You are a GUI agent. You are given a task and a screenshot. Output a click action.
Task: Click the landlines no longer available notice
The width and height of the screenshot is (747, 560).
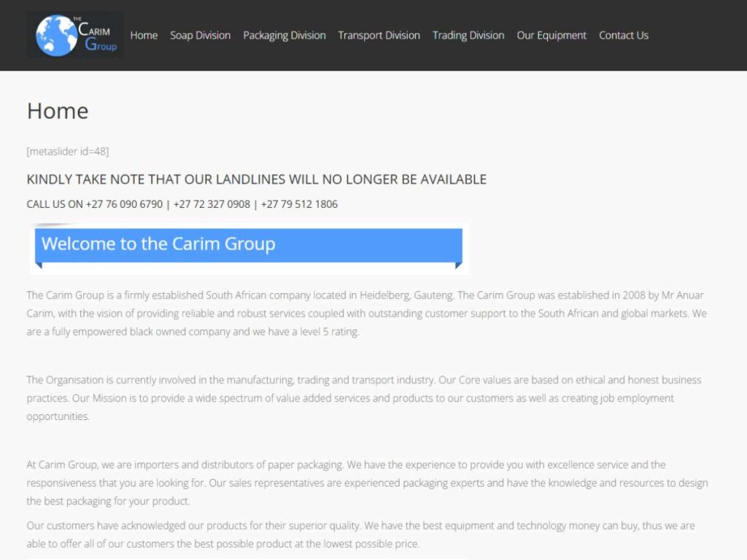(257, 179)
